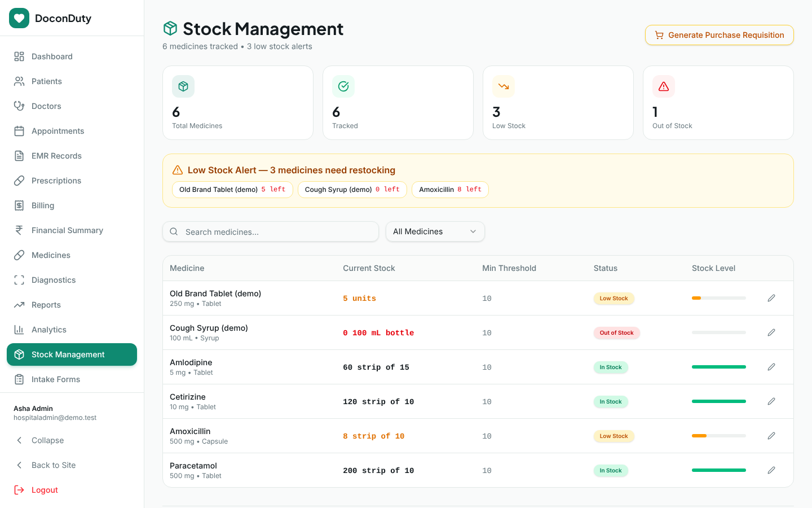Click the search magnifier icon
Image resolution: width=812 pixels, height=508 pixels.
click(174, 231)
